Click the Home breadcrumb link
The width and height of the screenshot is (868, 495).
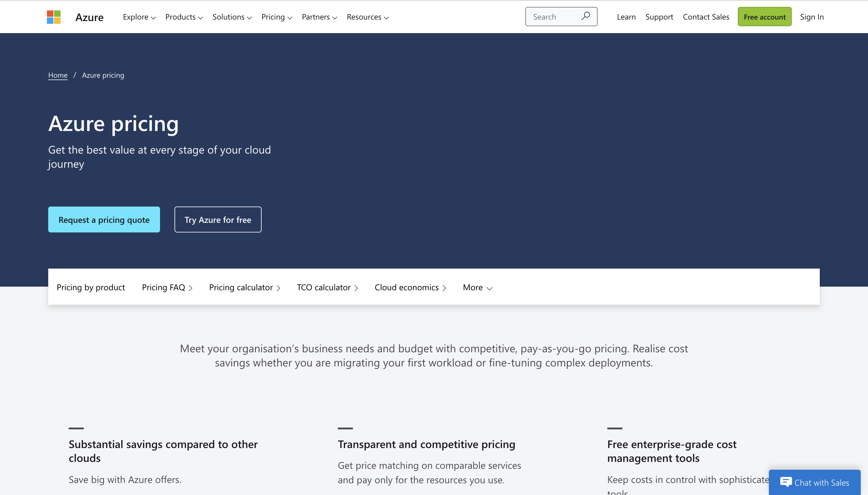[58, 74]
